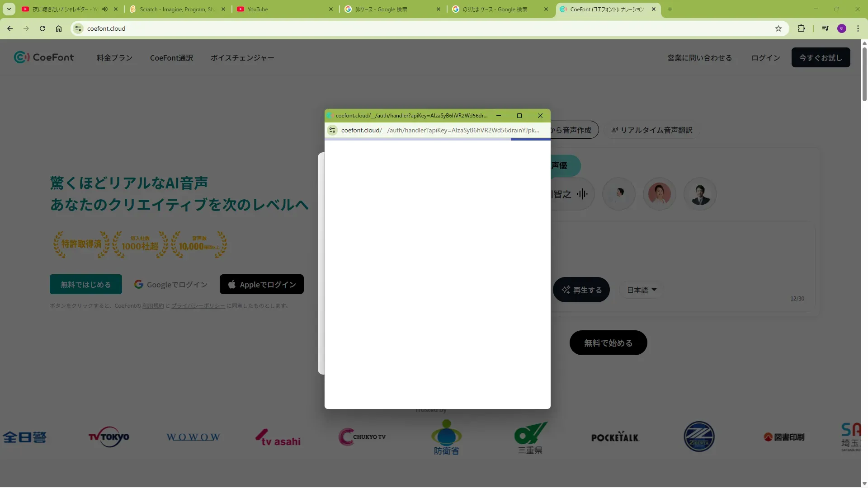Click the popup site info icon
868x488 pixels.
332,130
